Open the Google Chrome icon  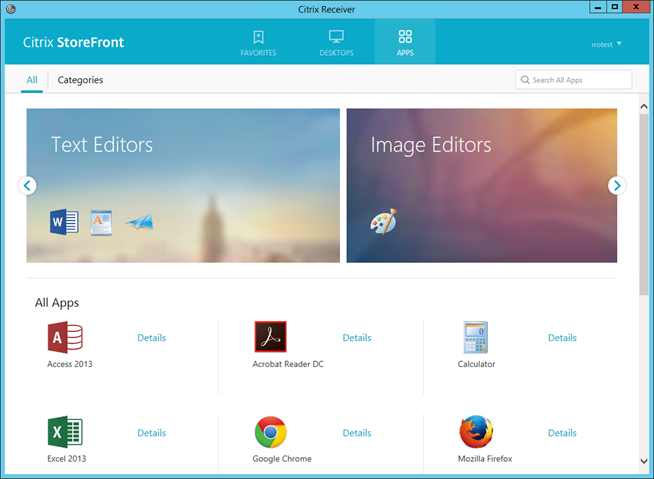pyautogui.click(x=270, y=431)
